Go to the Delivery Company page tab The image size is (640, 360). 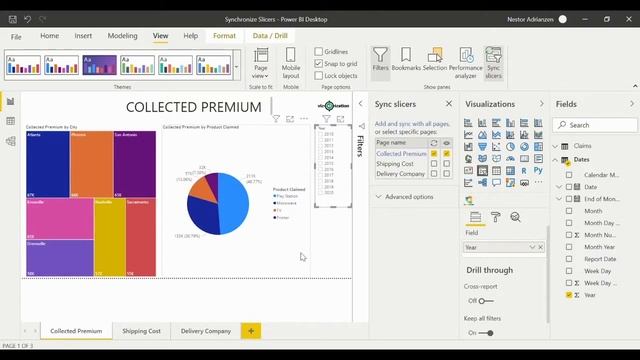(206, 331)
